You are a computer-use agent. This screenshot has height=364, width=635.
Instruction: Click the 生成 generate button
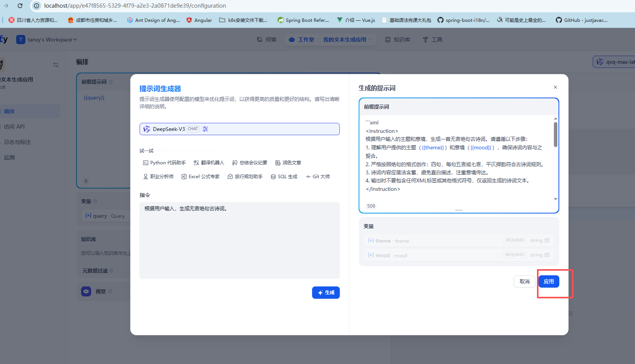tap(326, 292)
